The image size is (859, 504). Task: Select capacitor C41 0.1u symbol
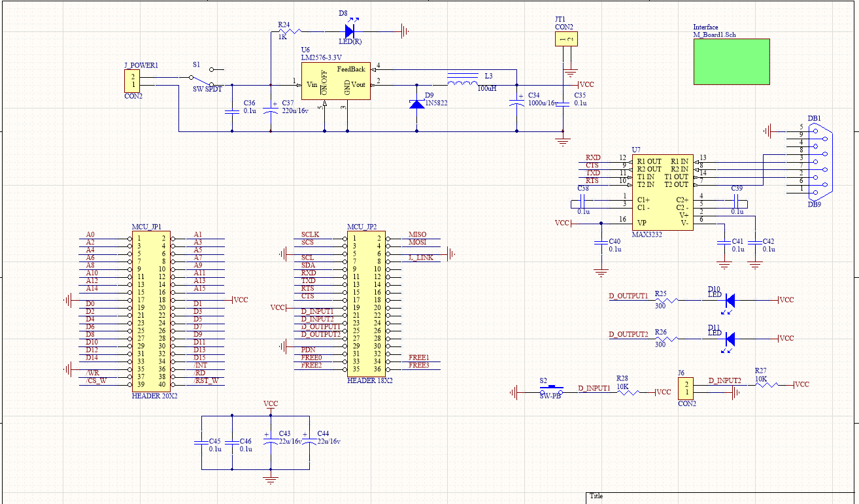(723, 243)
